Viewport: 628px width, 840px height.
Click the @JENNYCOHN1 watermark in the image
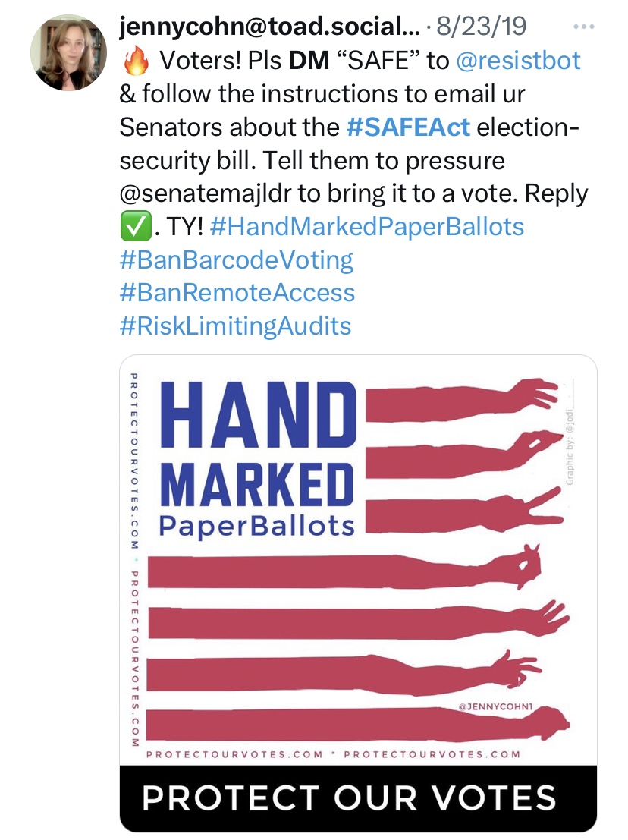pos(498,706)
